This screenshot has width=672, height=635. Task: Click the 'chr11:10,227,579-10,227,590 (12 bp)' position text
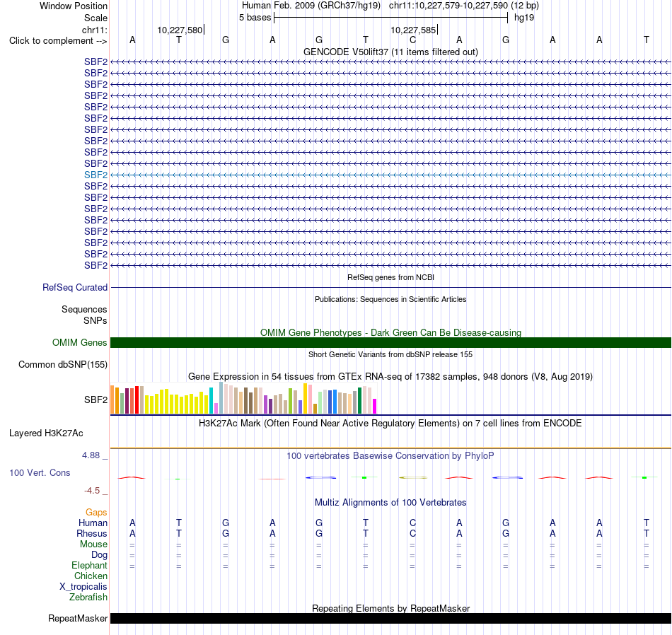(464, 6)
